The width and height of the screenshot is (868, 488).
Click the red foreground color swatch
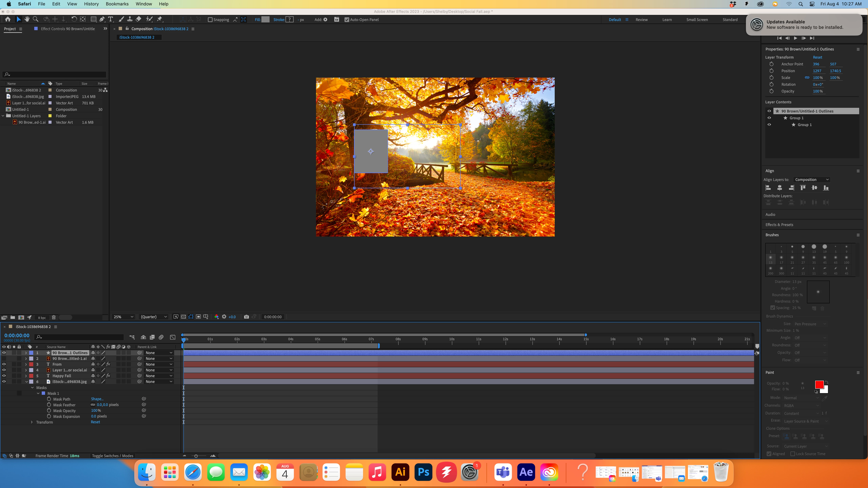[x=819, y=385]
